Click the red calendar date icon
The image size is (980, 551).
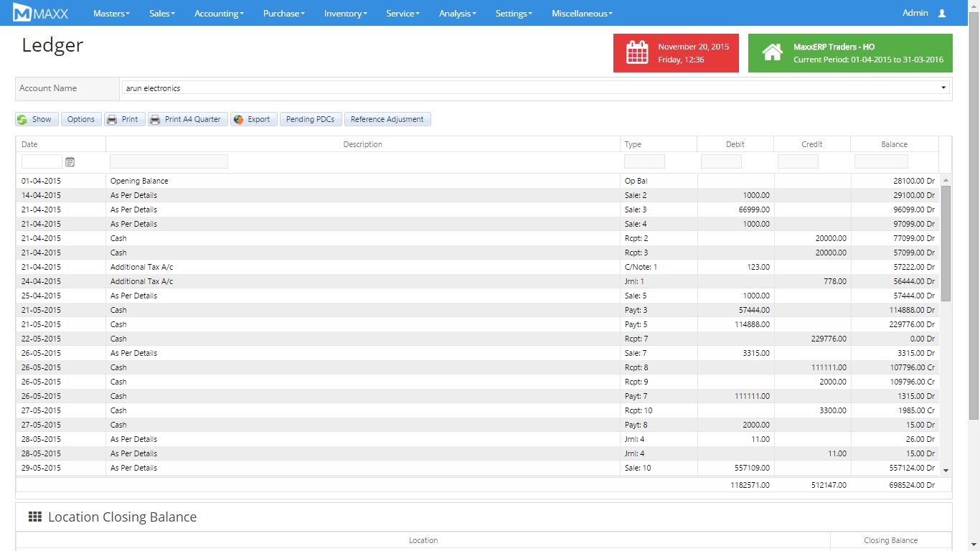[637, 53]
